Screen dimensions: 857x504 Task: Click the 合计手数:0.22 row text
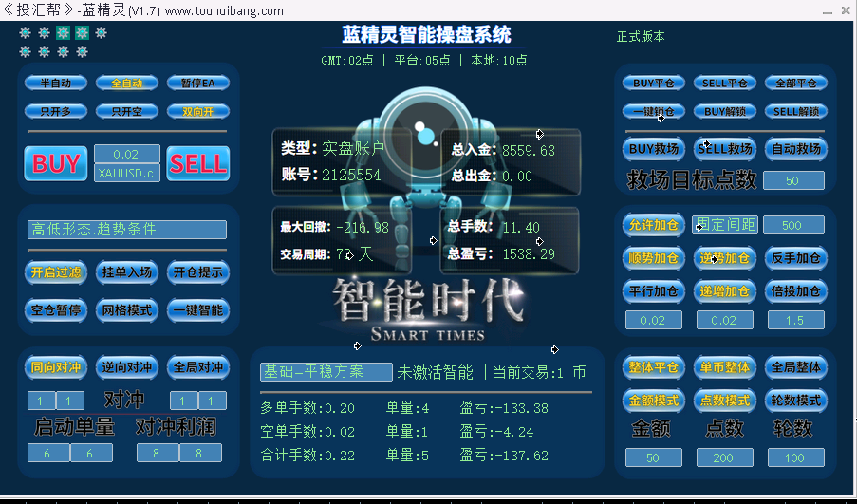pyautogui.click(x=307, y=456)
